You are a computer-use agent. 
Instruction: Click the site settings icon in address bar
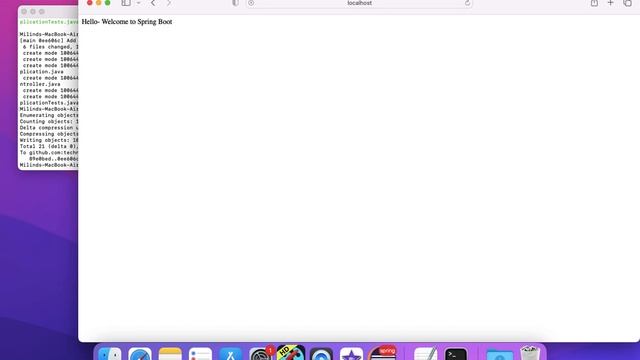(251, 3)
